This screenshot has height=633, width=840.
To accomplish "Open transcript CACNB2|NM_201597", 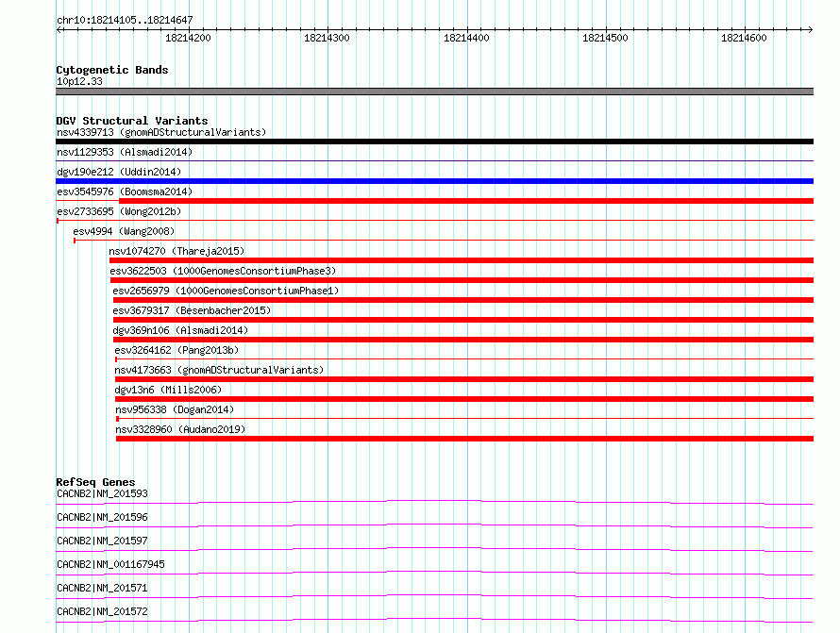I will [x=102, y=541].
